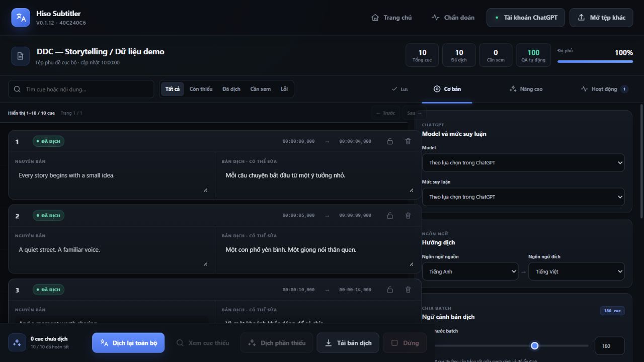This screenshot has width=644, height=362.
Task: Delete cue 2 with the trash icon
Action: [408, 216]
